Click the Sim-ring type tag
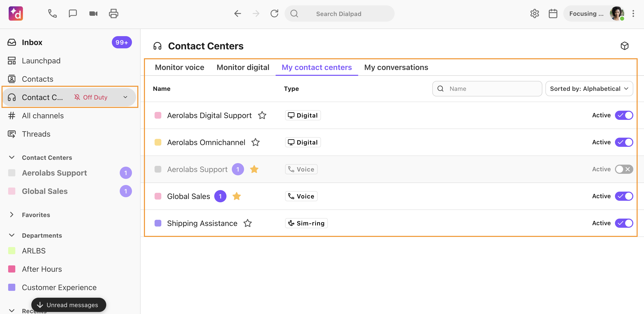This screenshot has height=314, width=644. coord(306,223)
